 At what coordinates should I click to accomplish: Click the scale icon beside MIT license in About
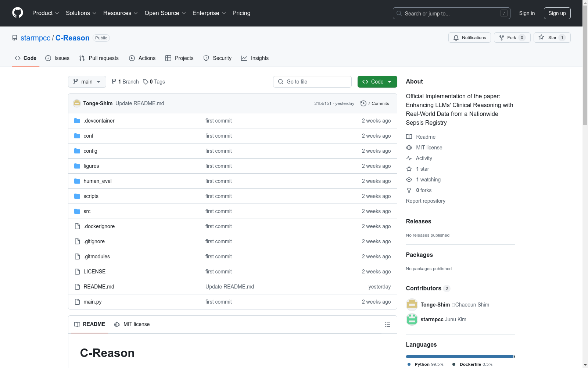click(409, 148)
